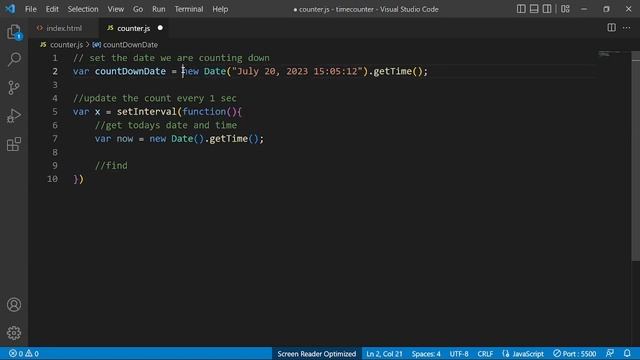Viewport: 640px width, 360px height.
Task: Click the "var now" declaration on line 7
Action: [x=114, y=138]
